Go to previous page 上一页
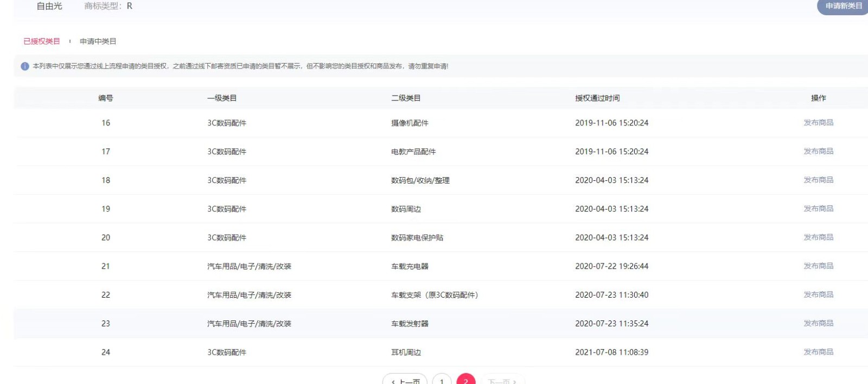868x384 pixels. (x=405, y=379)
